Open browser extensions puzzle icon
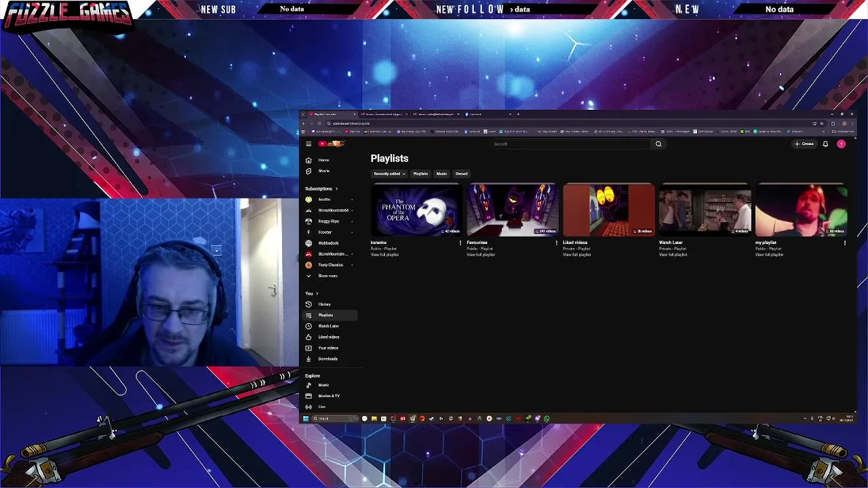This screenshot has height=488, width=868. pos(833,123)
